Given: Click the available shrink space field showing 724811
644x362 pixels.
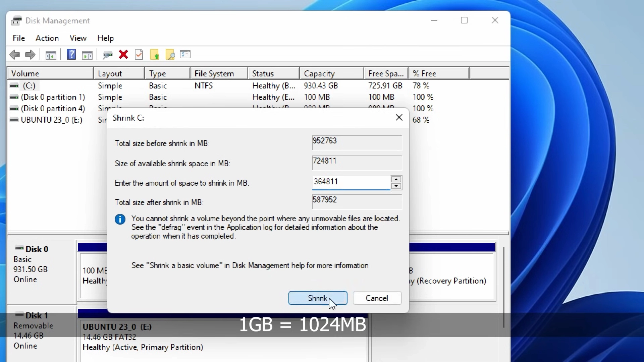Looking at the screenshot, I should coord(357,163).
